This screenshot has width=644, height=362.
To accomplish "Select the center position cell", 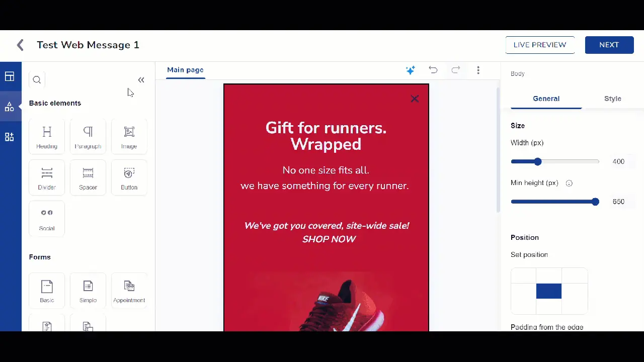I will tap(549, 291).
